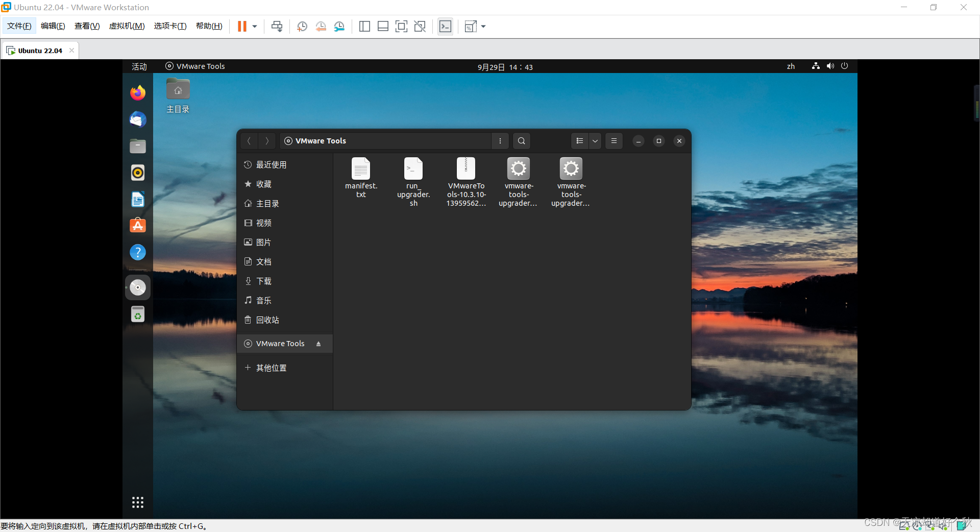The width and height of the screenshot is (980, 532).
Task: Launch Thunderbird from the dock
Action: [138, 119]
